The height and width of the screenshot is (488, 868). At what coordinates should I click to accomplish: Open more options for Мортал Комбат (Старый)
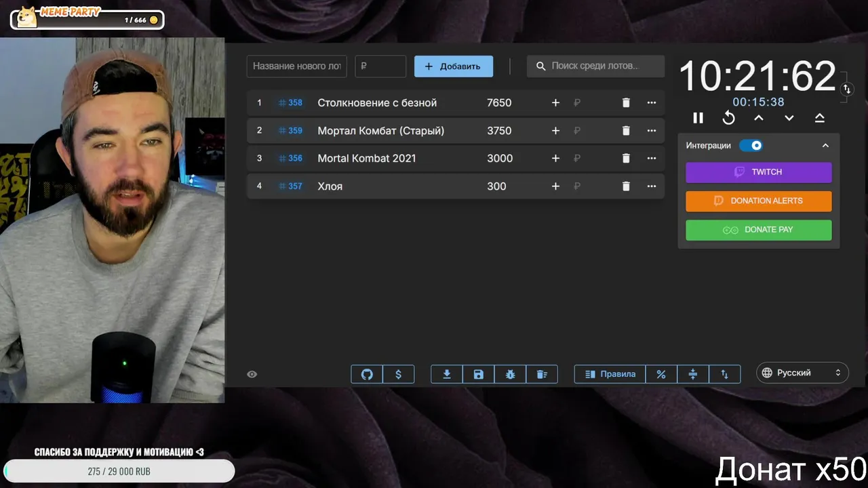tap(652, 131)
